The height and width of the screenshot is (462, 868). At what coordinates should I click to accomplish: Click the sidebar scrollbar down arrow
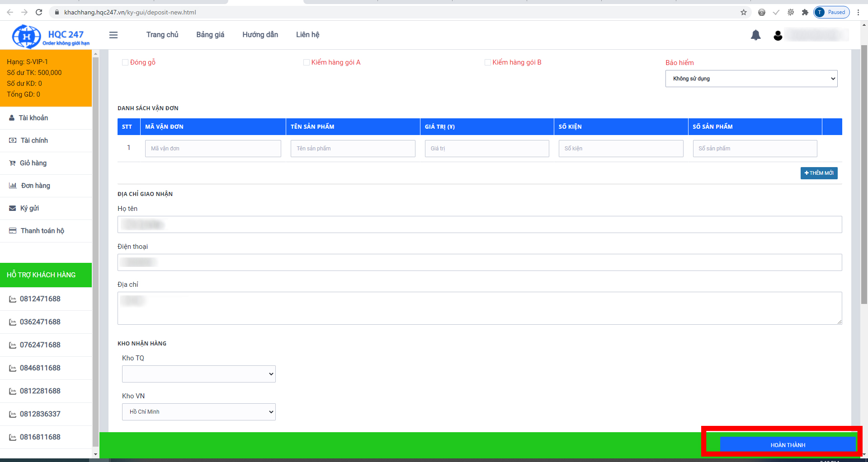tap(95, 454)
